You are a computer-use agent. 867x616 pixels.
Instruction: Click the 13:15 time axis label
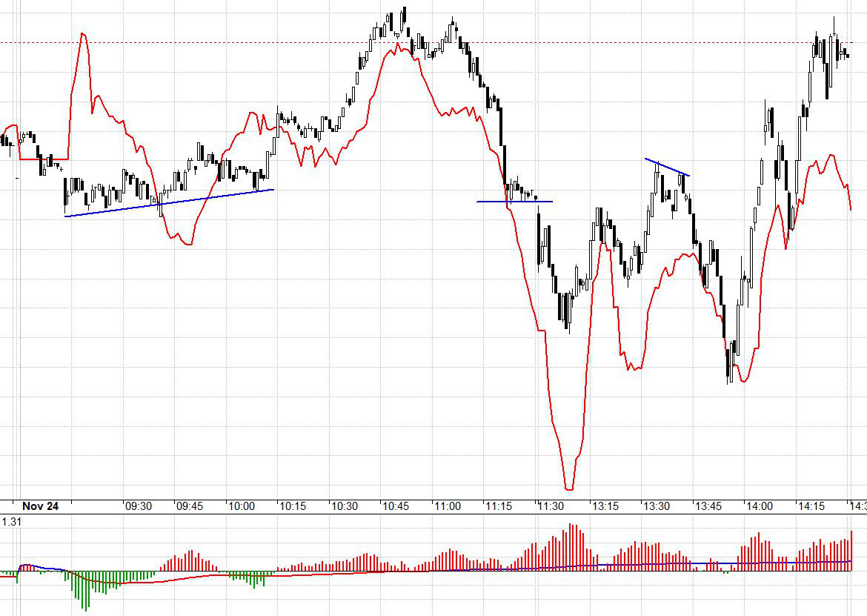[x=605, y=506]
